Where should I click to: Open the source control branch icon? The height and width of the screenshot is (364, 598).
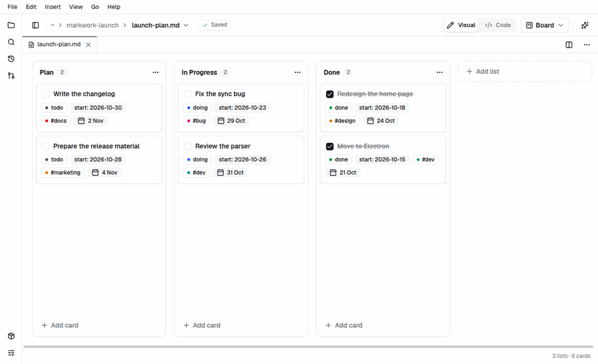point(11,76)
